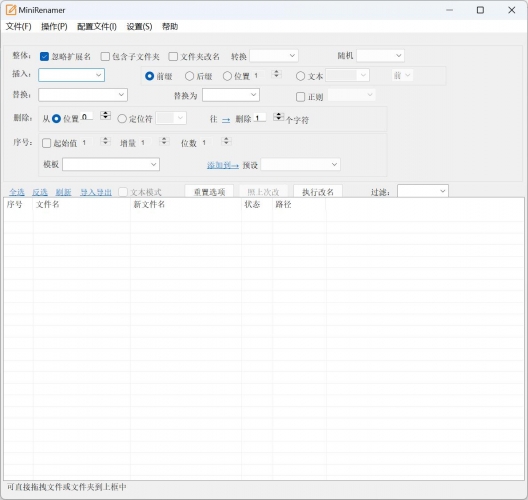Screen dimensions: 528x500
Task: Click the 反选 link
Action: point(40,192)
